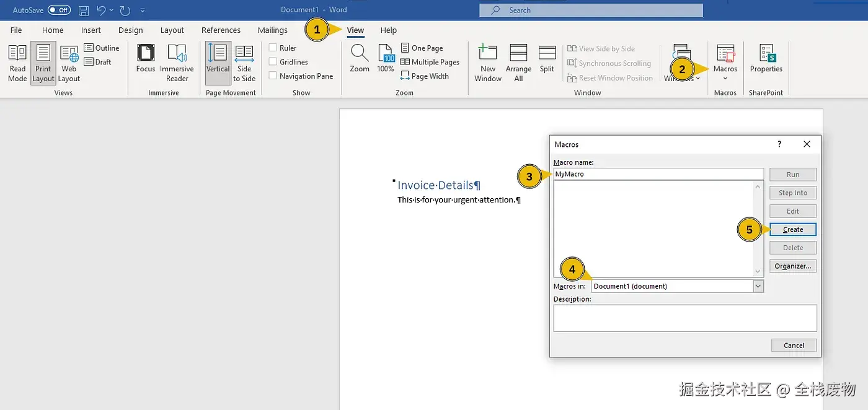The image size is (868, 410).
Task: Click the Macros ribbon icon
Action: [725, 55]
